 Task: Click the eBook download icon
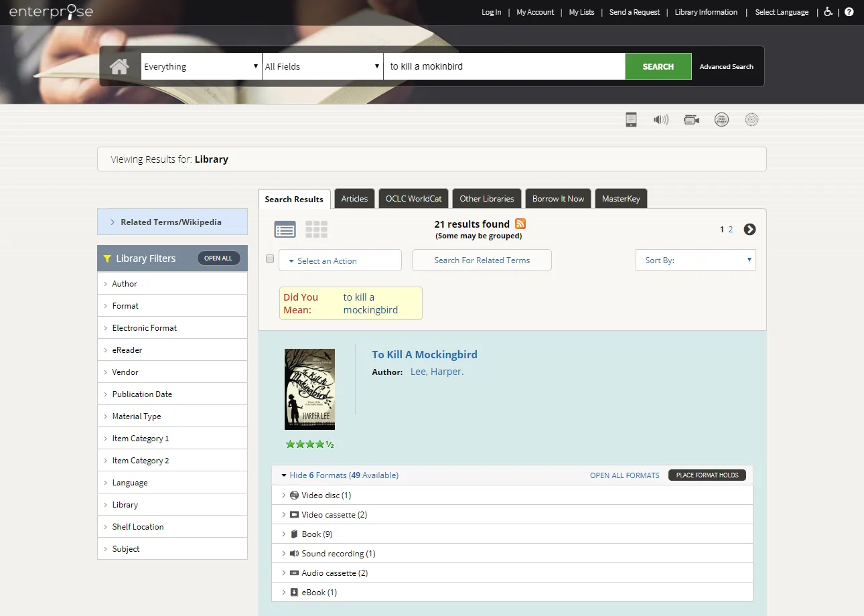pyautogui.click(x=294, y=593)
